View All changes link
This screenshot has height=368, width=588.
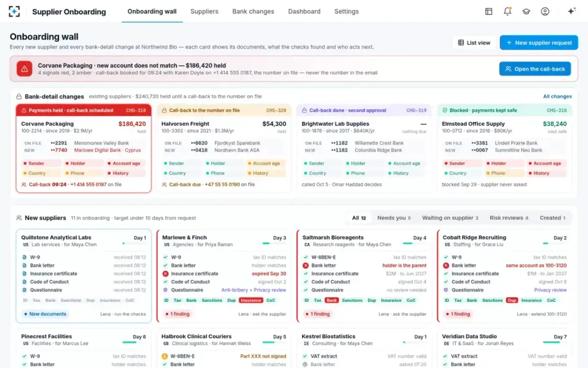pyautogui.click(x=558, y=97)
